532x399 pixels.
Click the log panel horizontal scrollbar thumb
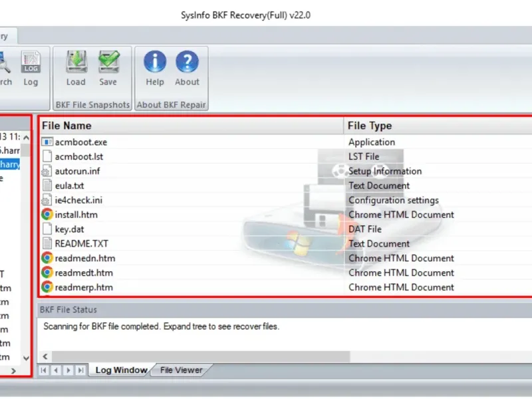click(201, 356)
